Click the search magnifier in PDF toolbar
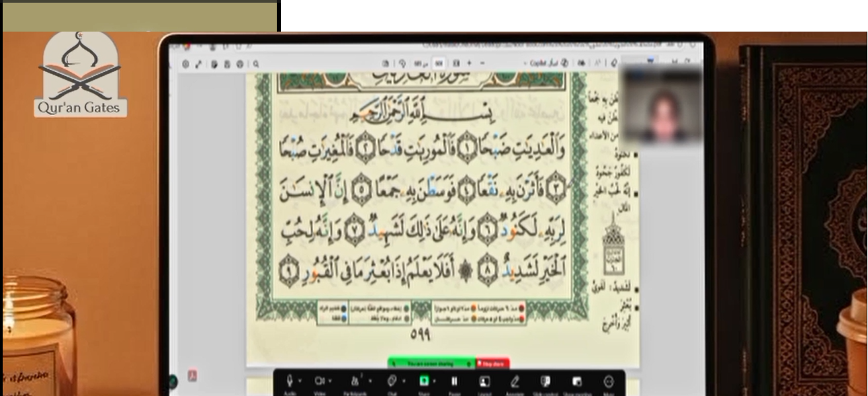The height and width of the screenshot is (396, 868). pyautogui.click(x=257, y=64)
